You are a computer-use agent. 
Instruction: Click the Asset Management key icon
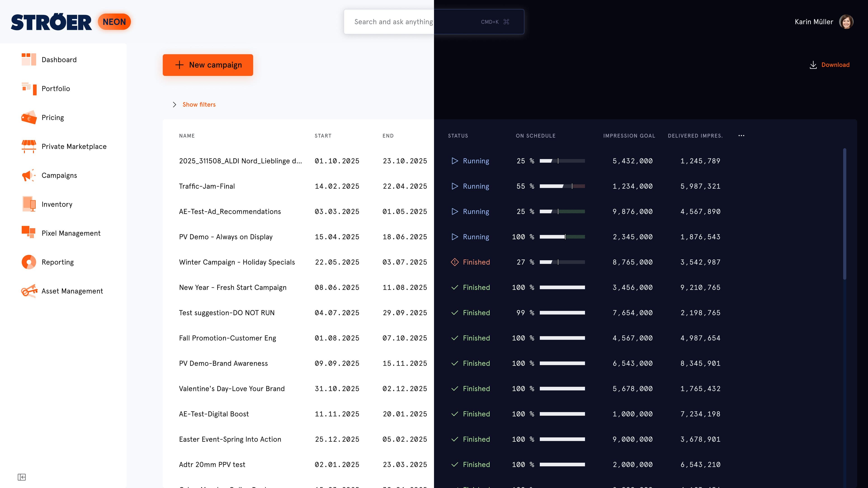click(x=29, y=291)
